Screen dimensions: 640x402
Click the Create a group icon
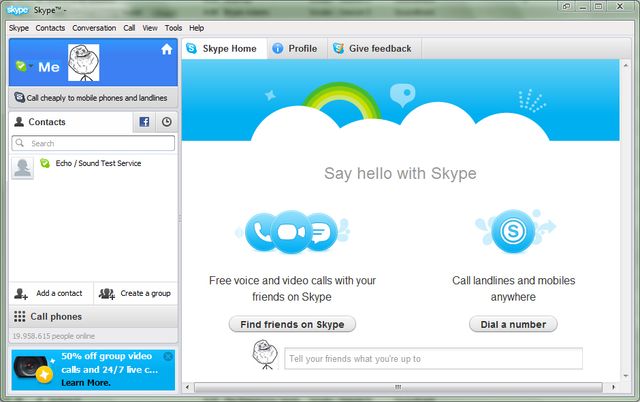107,293
